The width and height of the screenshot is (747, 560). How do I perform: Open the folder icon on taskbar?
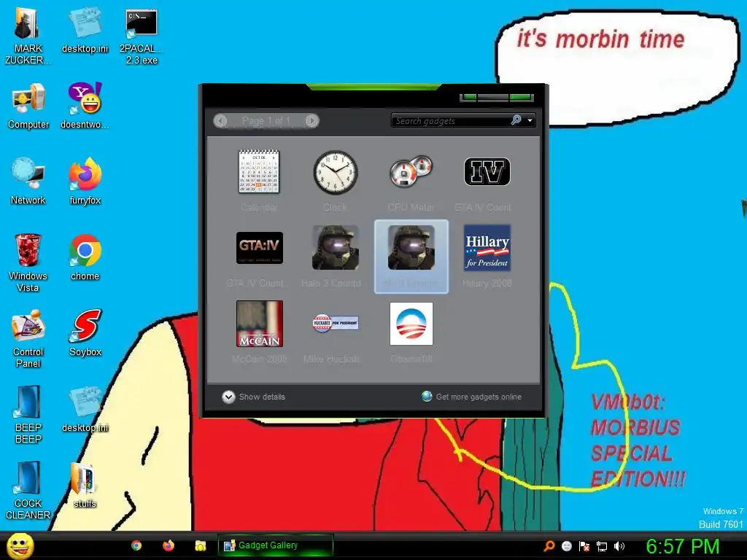200,545
